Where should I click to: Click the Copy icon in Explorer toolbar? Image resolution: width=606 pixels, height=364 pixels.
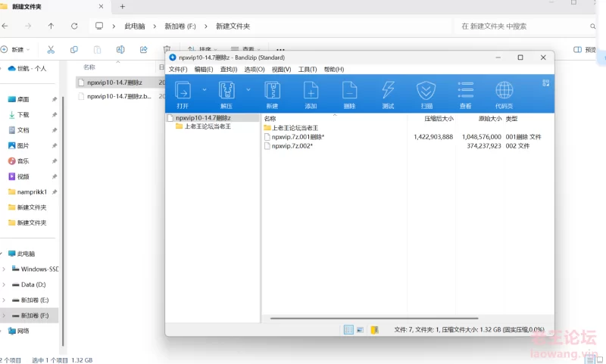point(73,49)
